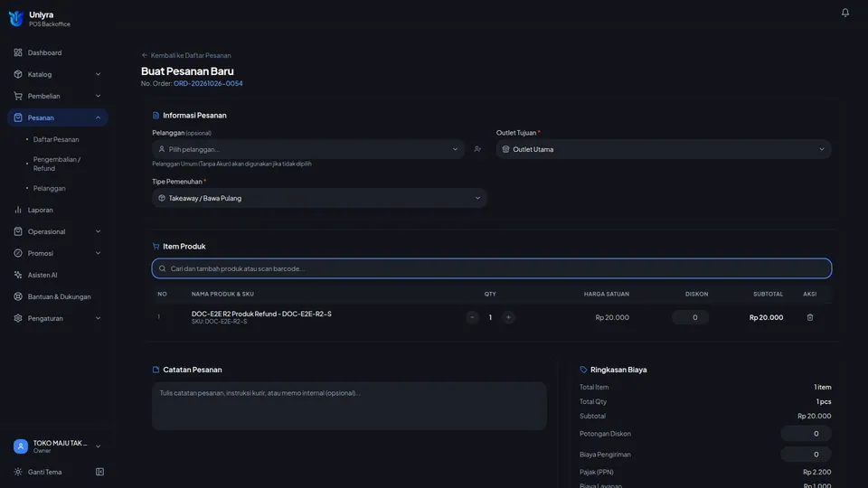Click the Informasi Pesanan document icon
The width and height of the screenshot is (868, 488).
[156, 115]
